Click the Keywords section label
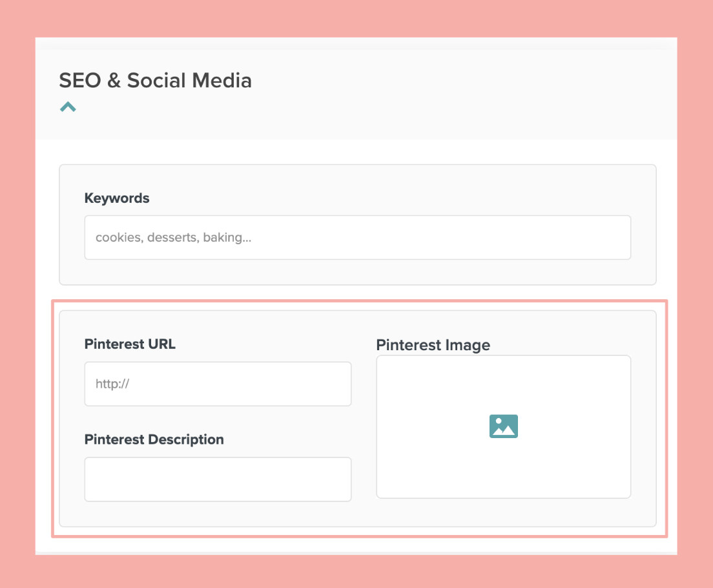This screenshot has height=588, width=713. [117, 198]
